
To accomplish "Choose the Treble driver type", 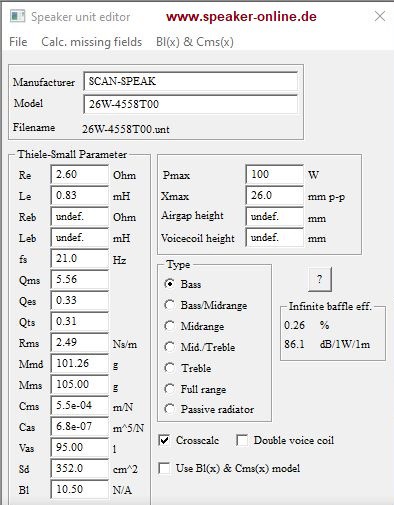I will [x=170, y=368].
